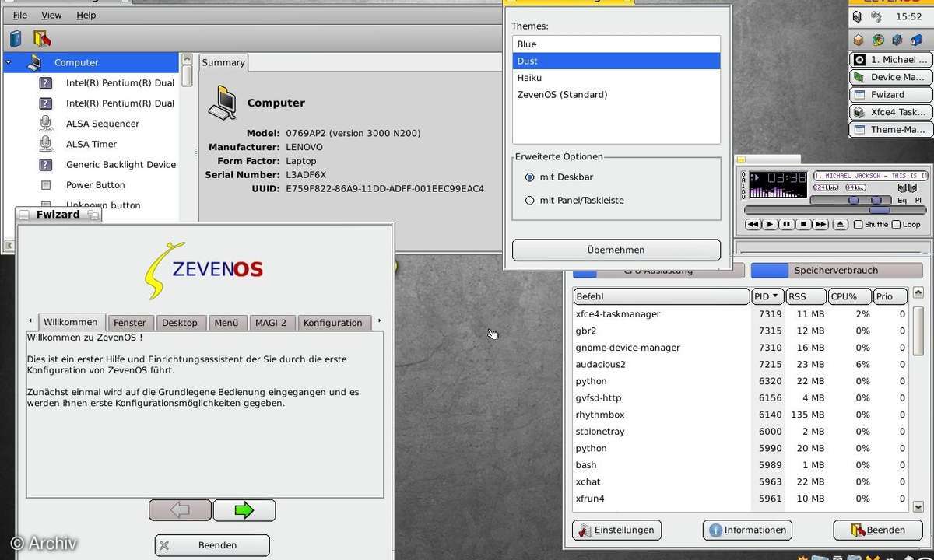
Task: Enable Loop in Audacious
Action: pos(896,225)
